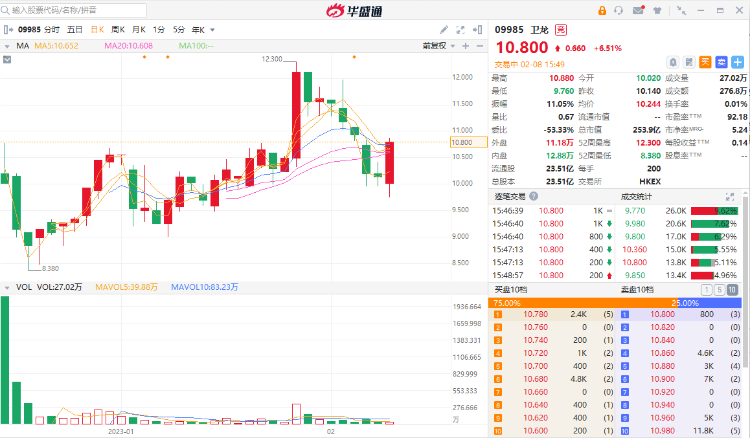Open customer service headset icon
This screenshot has height=438, width=750.
pos(618,10)
